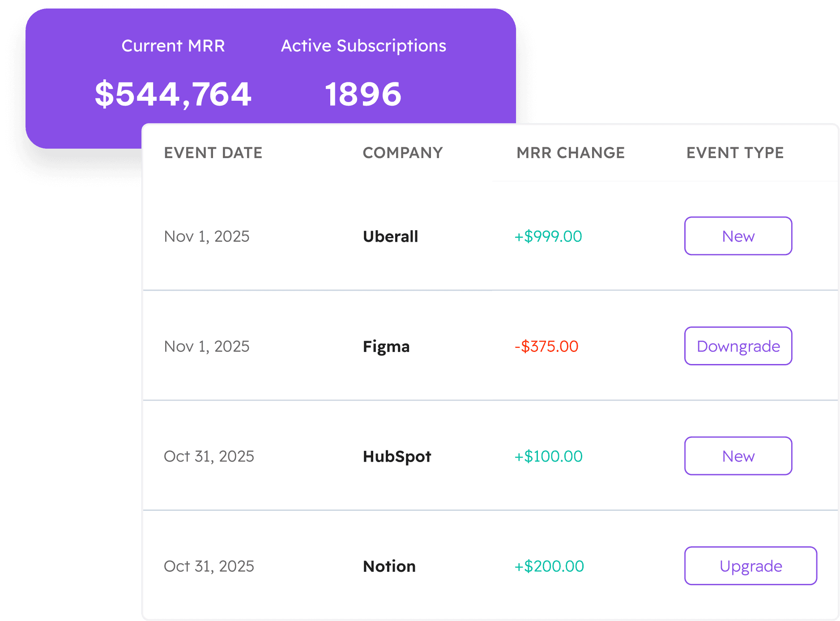
Task: Click the MRR CHANGE column header
Action: point(570,153)
